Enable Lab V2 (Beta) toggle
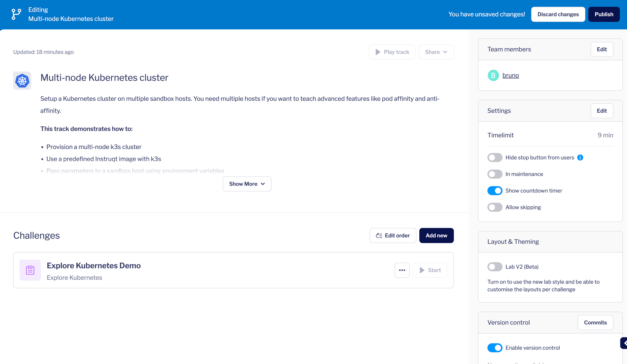 point(495,267)
